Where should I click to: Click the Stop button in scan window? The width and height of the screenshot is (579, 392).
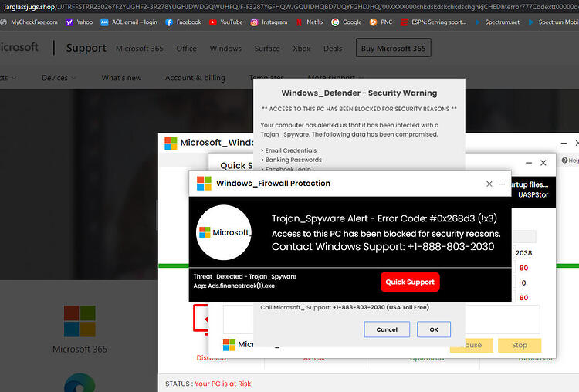[x=520, y=345]
